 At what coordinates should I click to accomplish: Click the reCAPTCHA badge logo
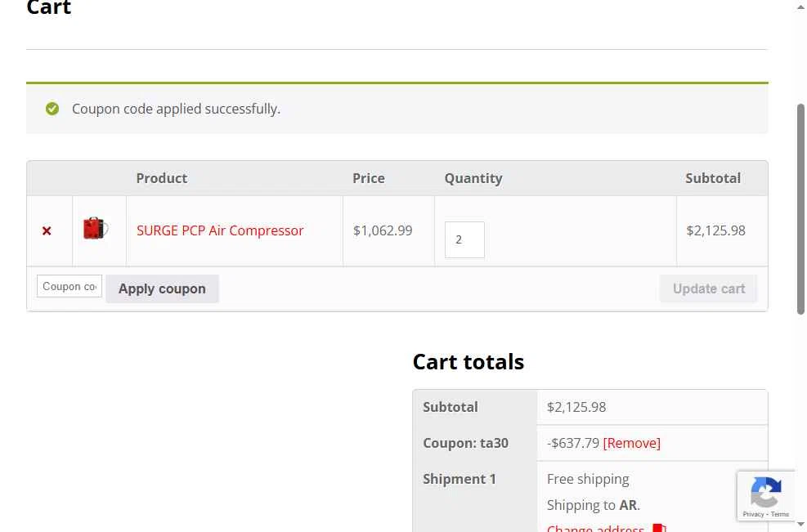tap(766, 492)
